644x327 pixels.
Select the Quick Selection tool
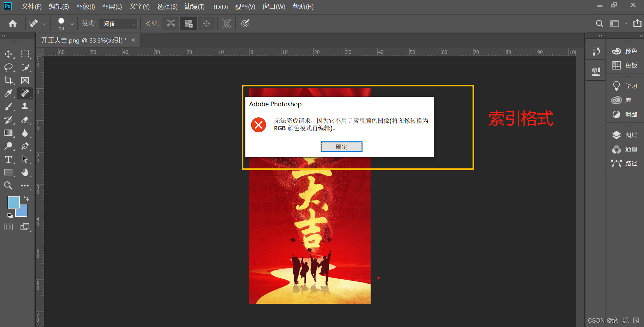click(25, 67)
